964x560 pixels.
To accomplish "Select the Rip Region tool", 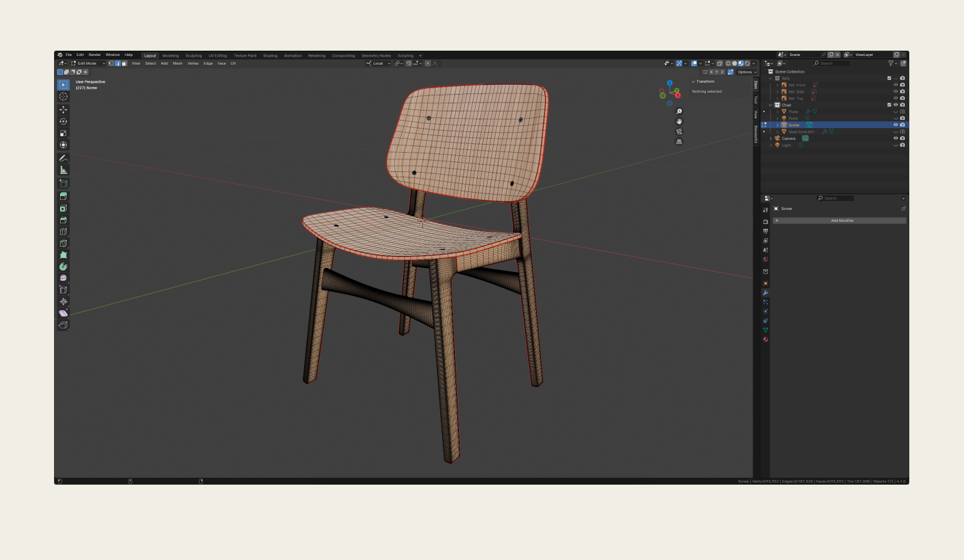I will pos(63,325).
